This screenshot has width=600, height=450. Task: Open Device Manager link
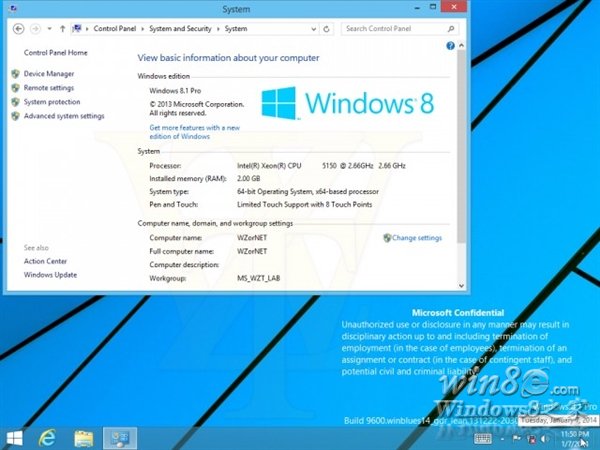pos(49,74)
